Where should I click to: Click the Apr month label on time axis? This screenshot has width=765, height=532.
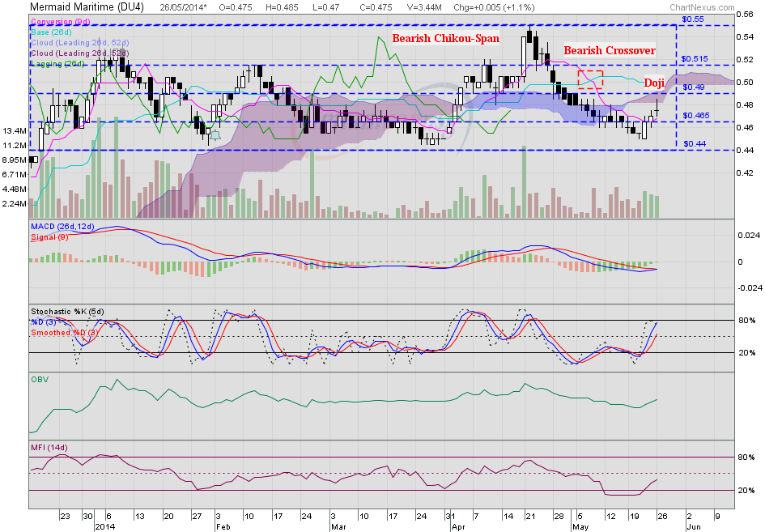[458, 526]
